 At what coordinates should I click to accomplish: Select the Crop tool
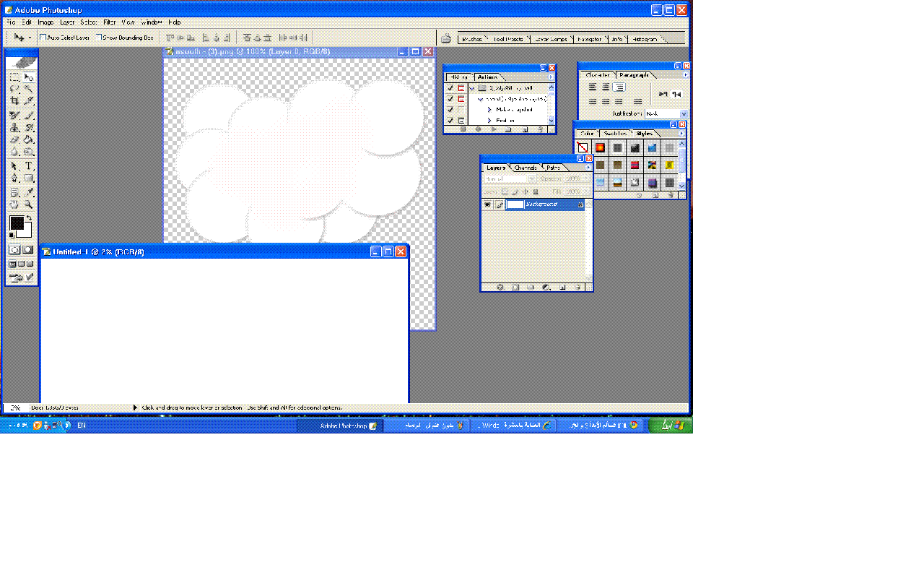(x=14, y=101)
